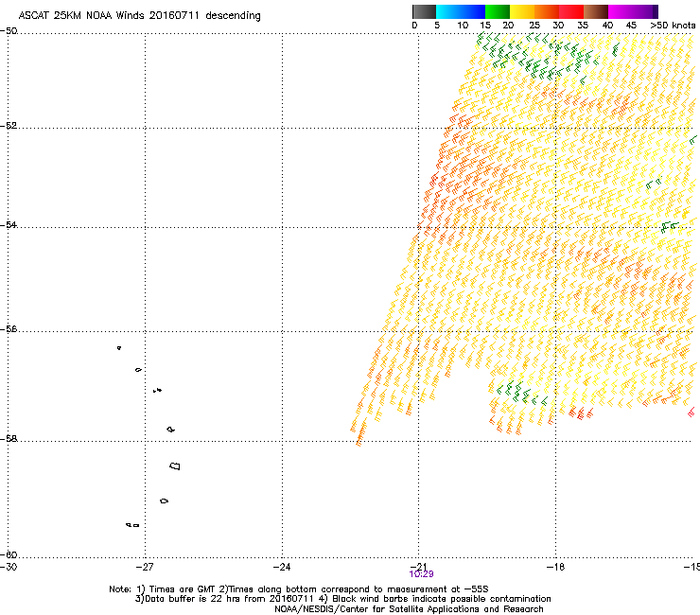The width and height of the screenshot is (700, 615).
Task: Click the largest island outline near -58.5 latitude
Action: point(175,466)
